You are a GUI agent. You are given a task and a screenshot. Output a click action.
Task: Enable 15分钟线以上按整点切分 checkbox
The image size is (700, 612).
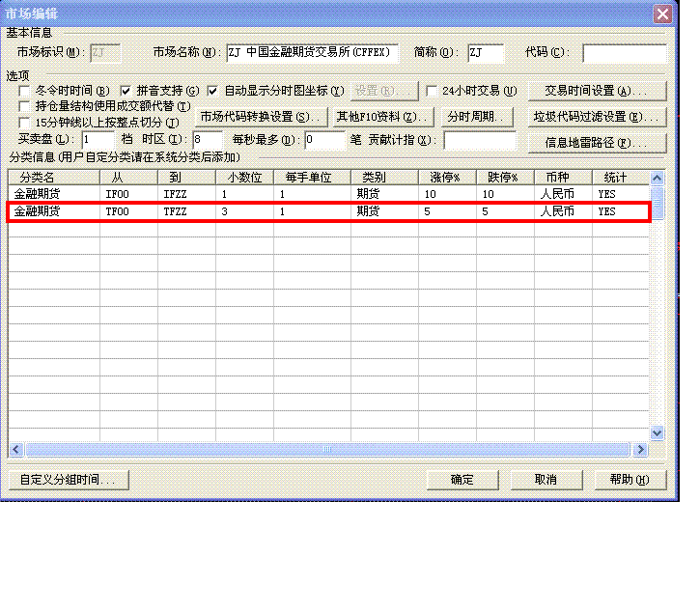point(25,123)
